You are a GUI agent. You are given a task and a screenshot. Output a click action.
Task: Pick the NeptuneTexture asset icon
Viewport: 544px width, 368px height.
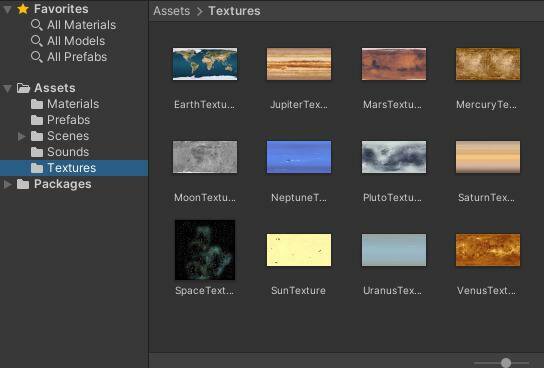[299, 157]
